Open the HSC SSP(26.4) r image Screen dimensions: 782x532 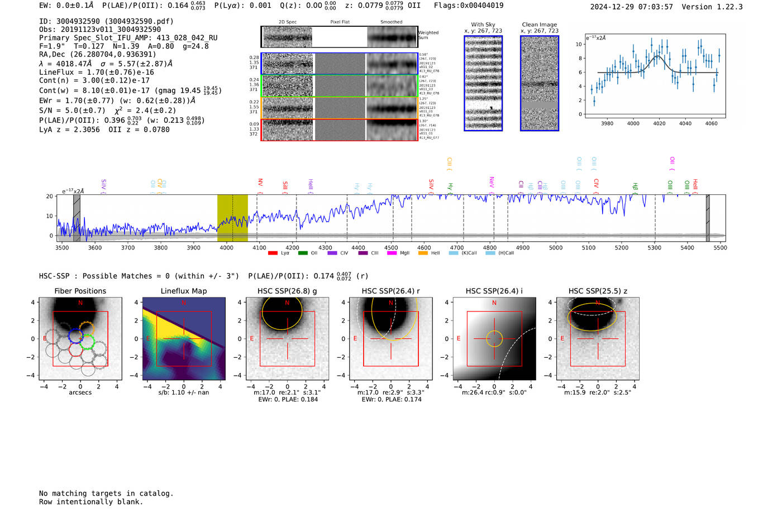[391, 339]
